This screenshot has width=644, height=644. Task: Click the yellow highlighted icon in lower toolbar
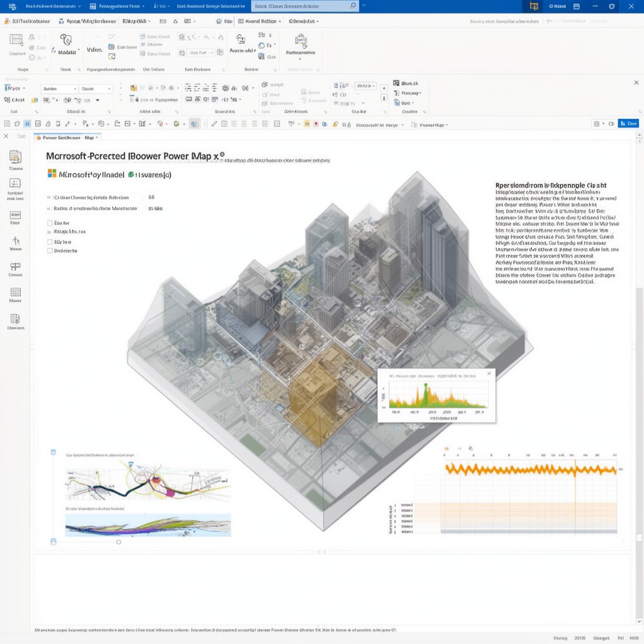(x=307, y=124)
